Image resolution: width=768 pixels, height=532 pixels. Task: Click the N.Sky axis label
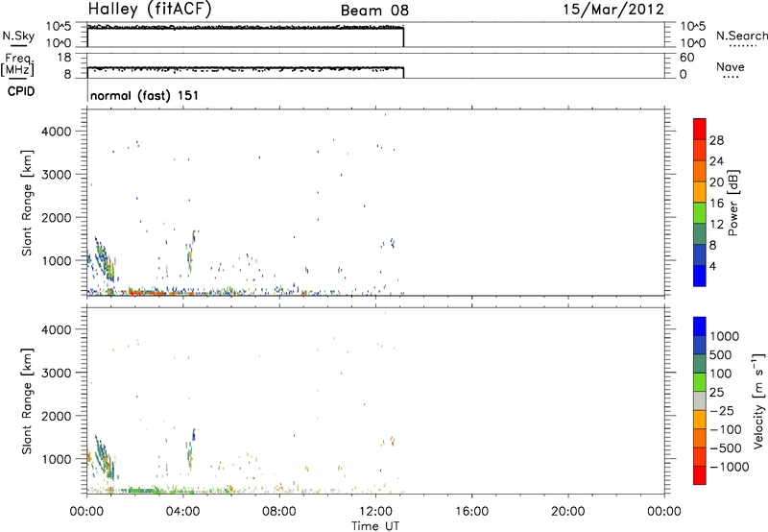point(18,36)
